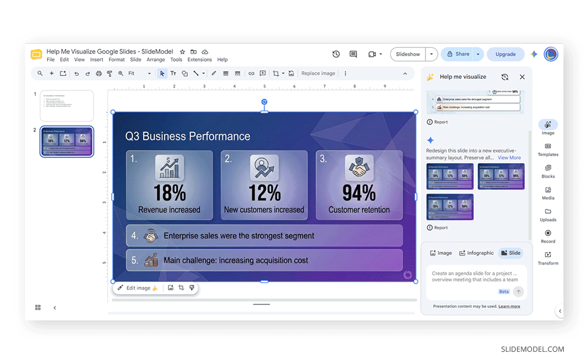The height and width of the screenshot is (364, 588).
Task: Open Slideshow options dropdown arrow
Action: [431, 54]
